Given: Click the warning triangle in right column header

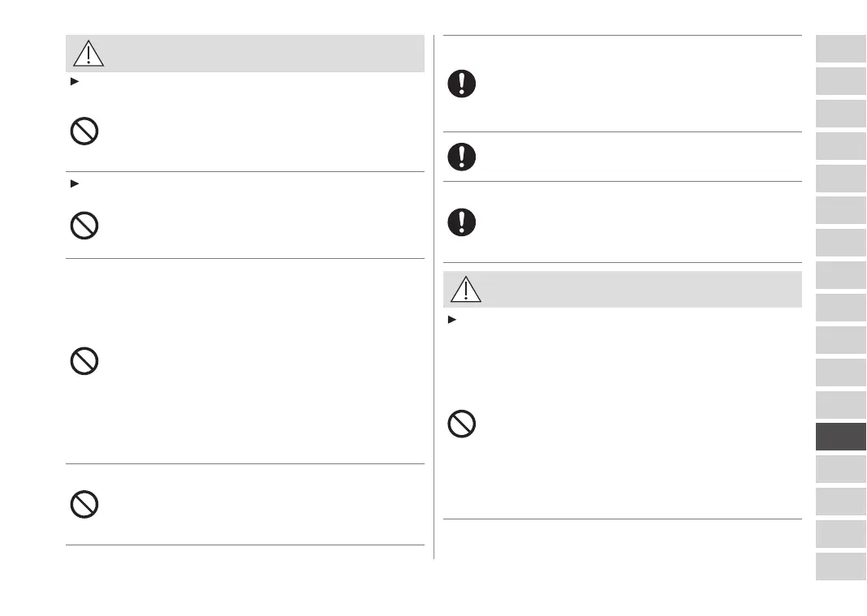Looking at the screenshot, I should pos(466,290).
